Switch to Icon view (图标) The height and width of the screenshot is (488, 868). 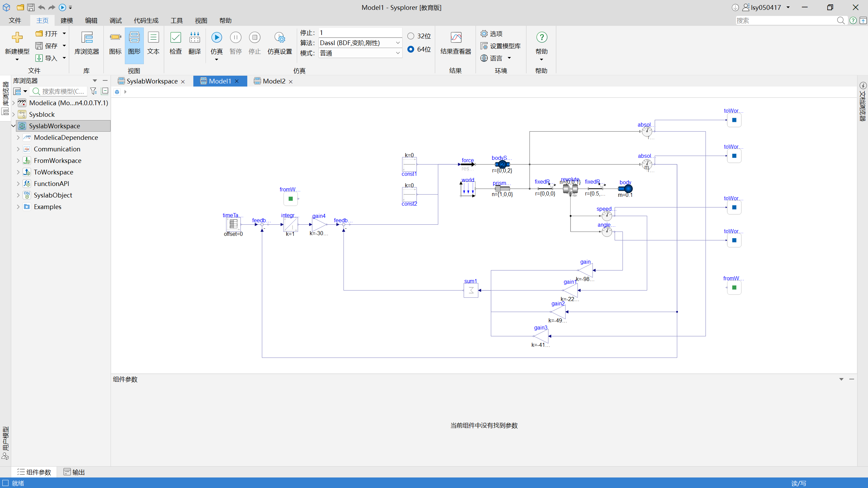[x=115, y=37]
